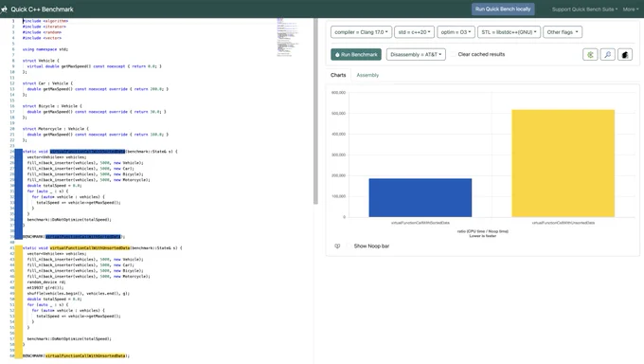This screenshot has height=364, width=644.
Task: Click the 'struct Motorcycle : Vehicle {' code line
Action: click(56, 129)
